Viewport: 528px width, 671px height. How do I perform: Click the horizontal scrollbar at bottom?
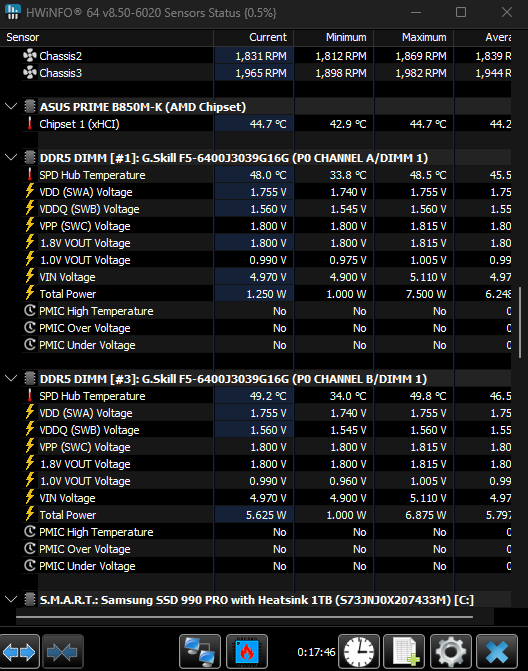pyautogui.click(x=244, y=617)
